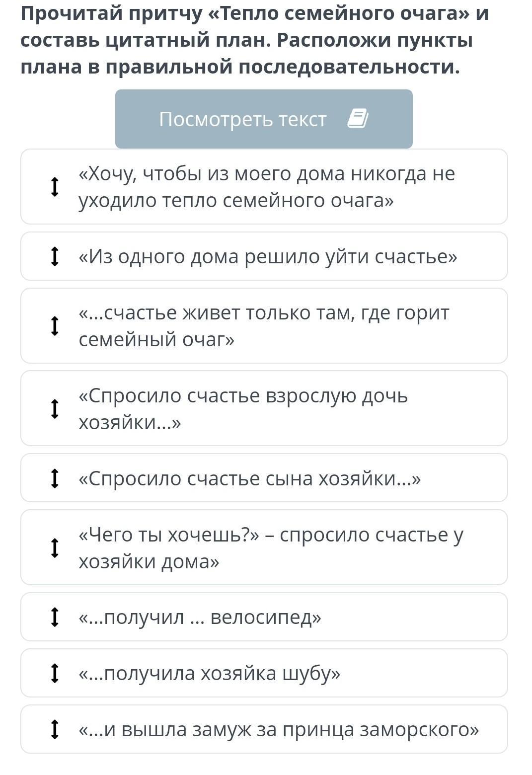The height and width of the screenshot is (775, 532).
Task: Click drag handle of «Из одного дома решило уйти счастье»
Action: point(55,256)
